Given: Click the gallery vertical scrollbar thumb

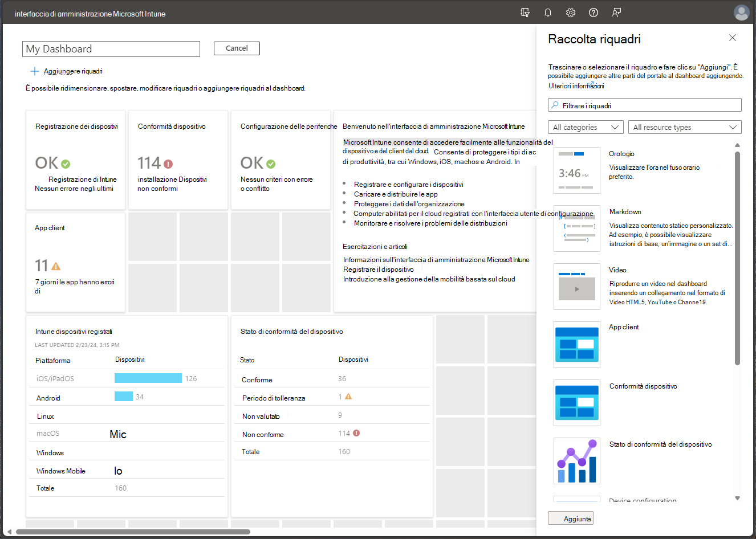Looking at the screenshot, I should click(x=737, y=258).
